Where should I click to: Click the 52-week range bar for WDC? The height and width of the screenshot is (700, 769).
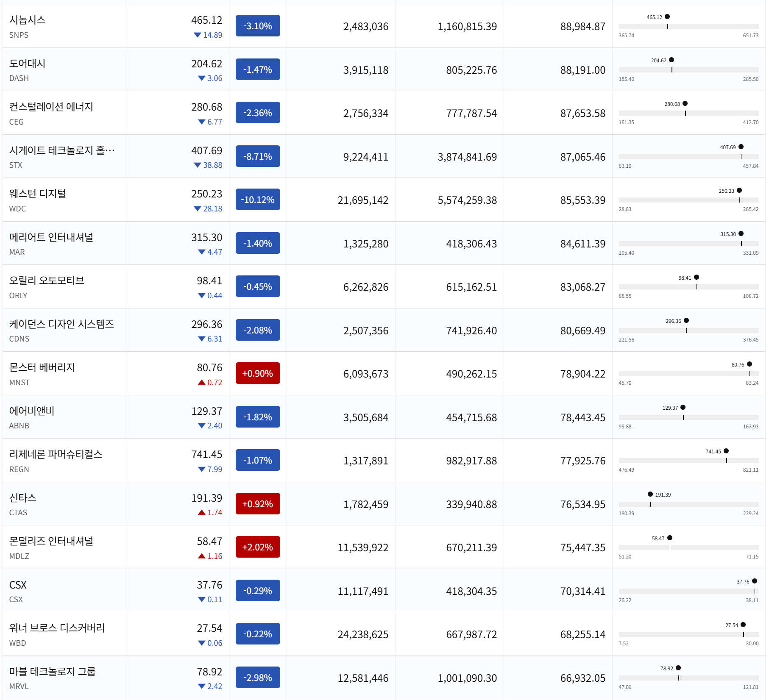tap(688, 200)
